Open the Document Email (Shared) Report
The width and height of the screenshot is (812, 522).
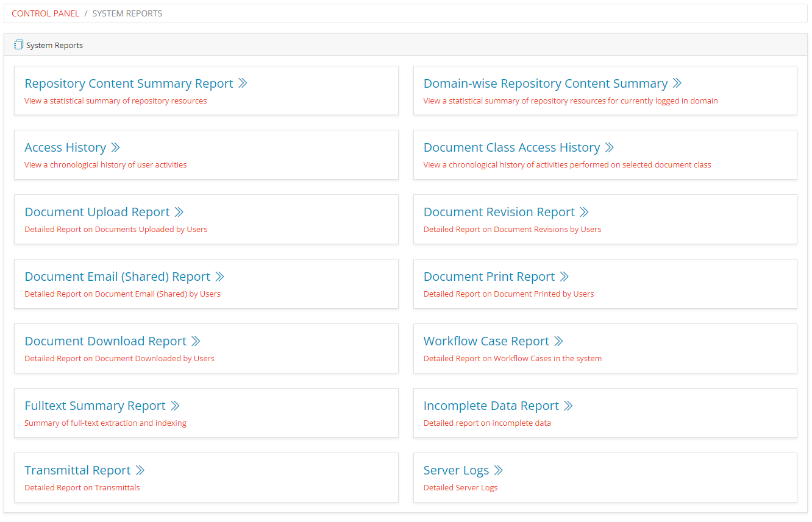[118, 276]
